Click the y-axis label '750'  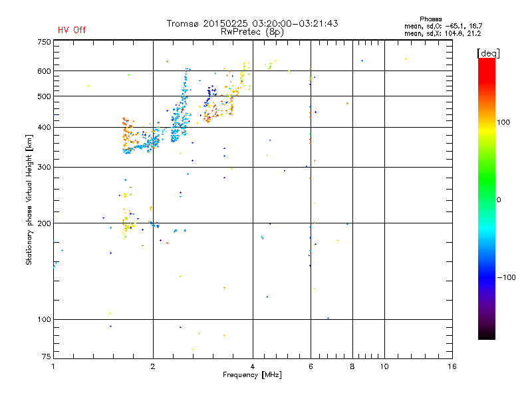pyautogui.click(x=44, y=42)
